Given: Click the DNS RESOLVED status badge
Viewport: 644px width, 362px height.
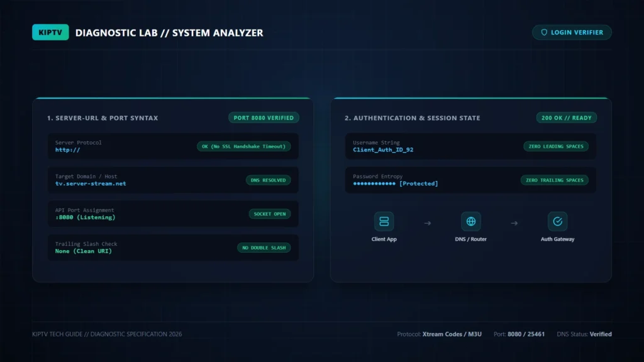Looking at the screenshot, I should click(268, 180).
